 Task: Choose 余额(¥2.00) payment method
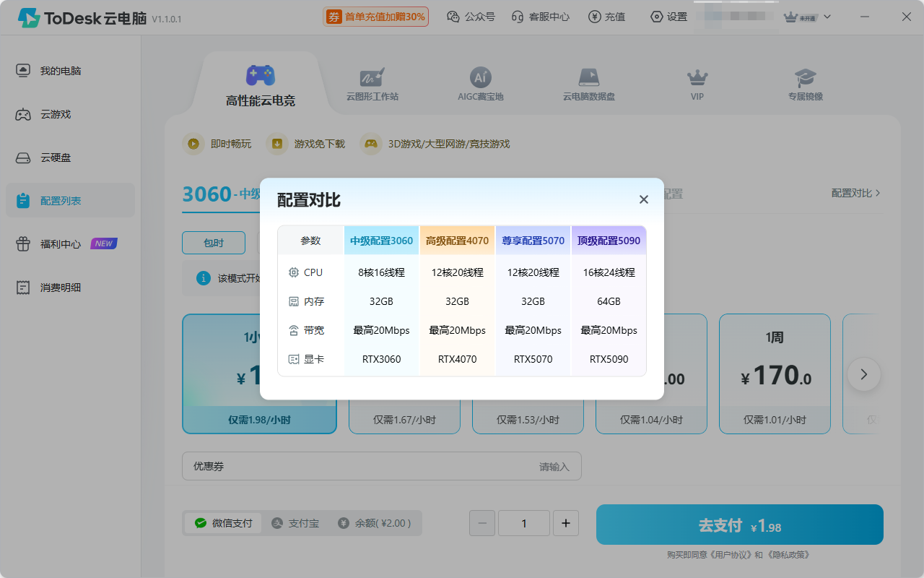[375, 523]
